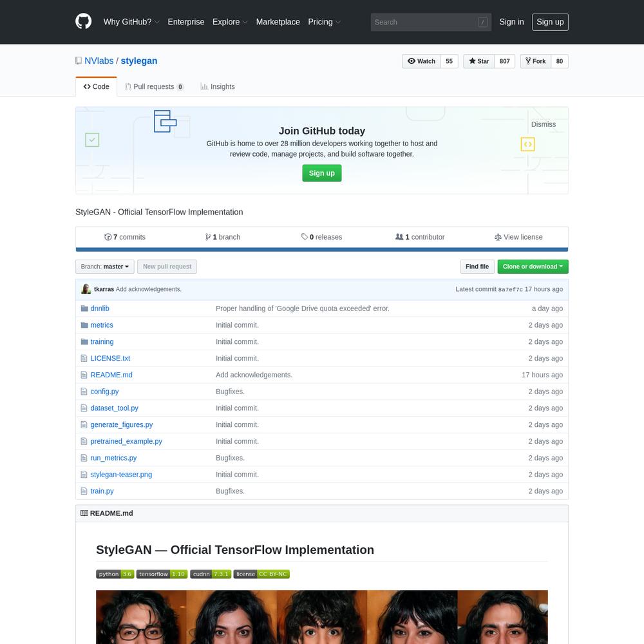Click the branch icon next to 1 branch
Screen dimensions: 644x644
pyautogui.click(x=208, y=237)
